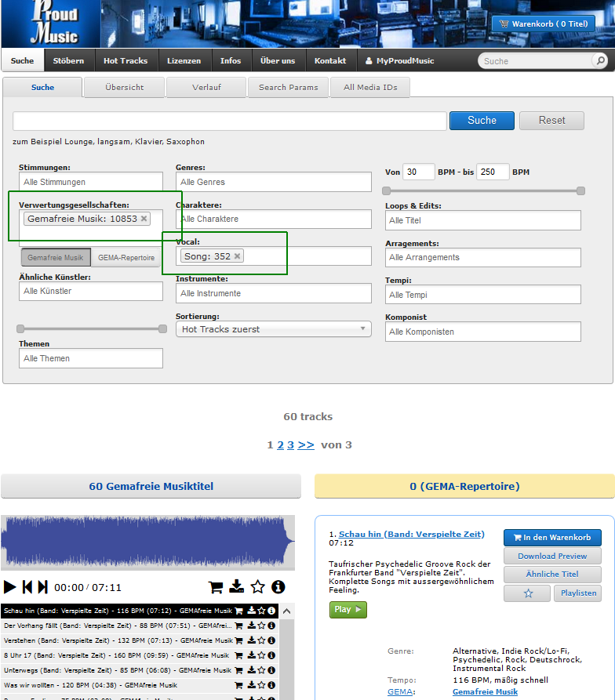Click the maximum BPM value field

point(493,172)
